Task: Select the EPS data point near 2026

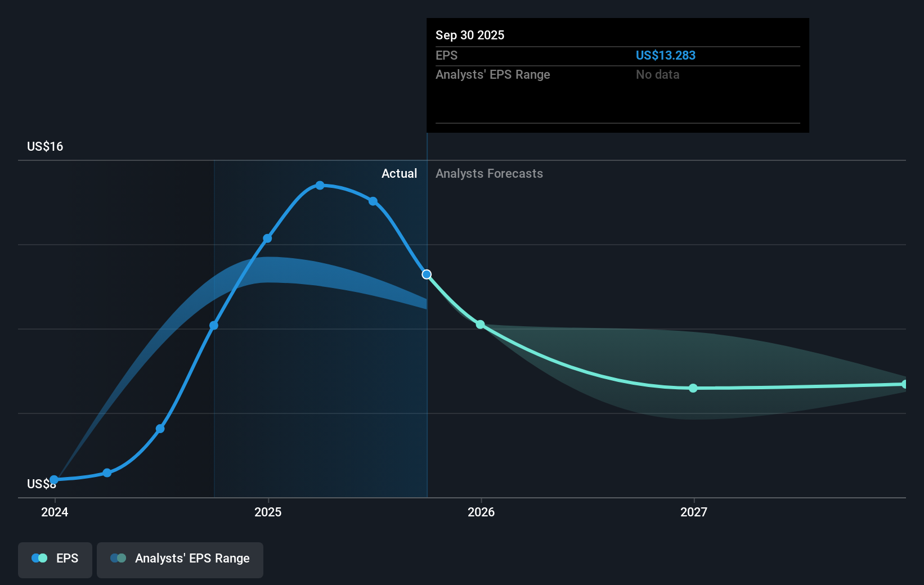Action: click(x=480, y=325)
